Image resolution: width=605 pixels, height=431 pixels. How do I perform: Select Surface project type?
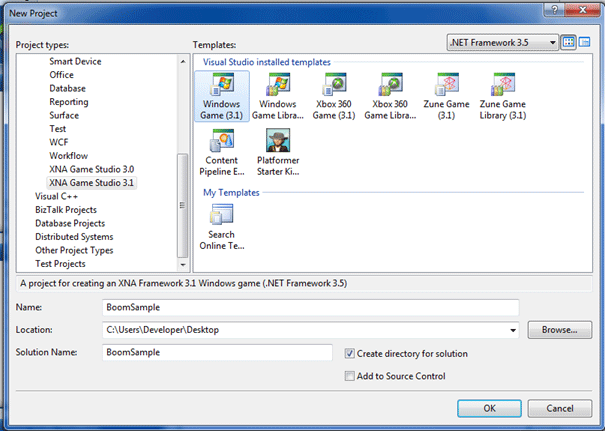point(64,115)
